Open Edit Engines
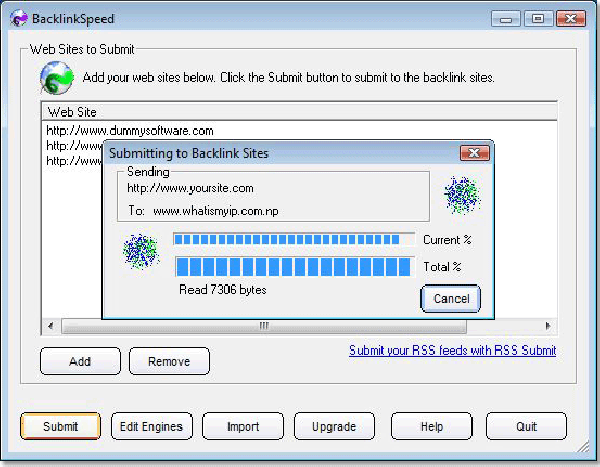This screenshot has height=467, width=600. click(152, 426)
